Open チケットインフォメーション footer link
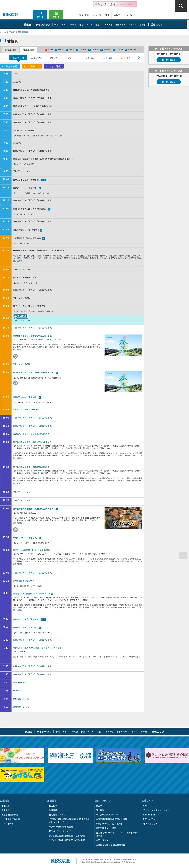189x868 pixels. 156,810
